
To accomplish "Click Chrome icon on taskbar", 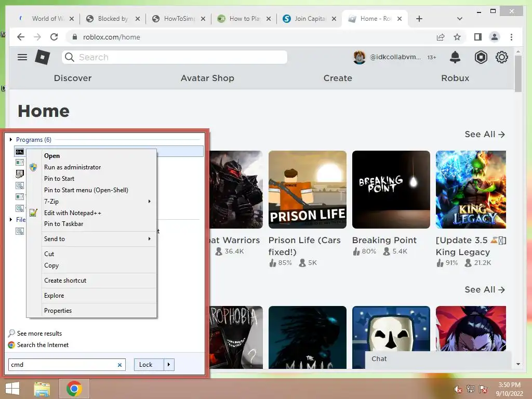I will click(74, 389).
